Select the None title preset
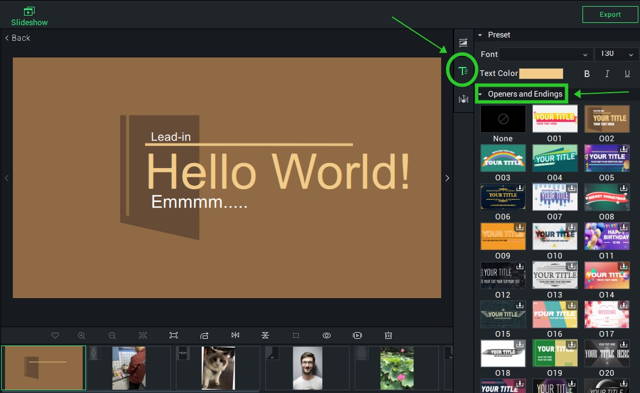The width and height of the screenshot is (640, 393). (x=503, y=119)
